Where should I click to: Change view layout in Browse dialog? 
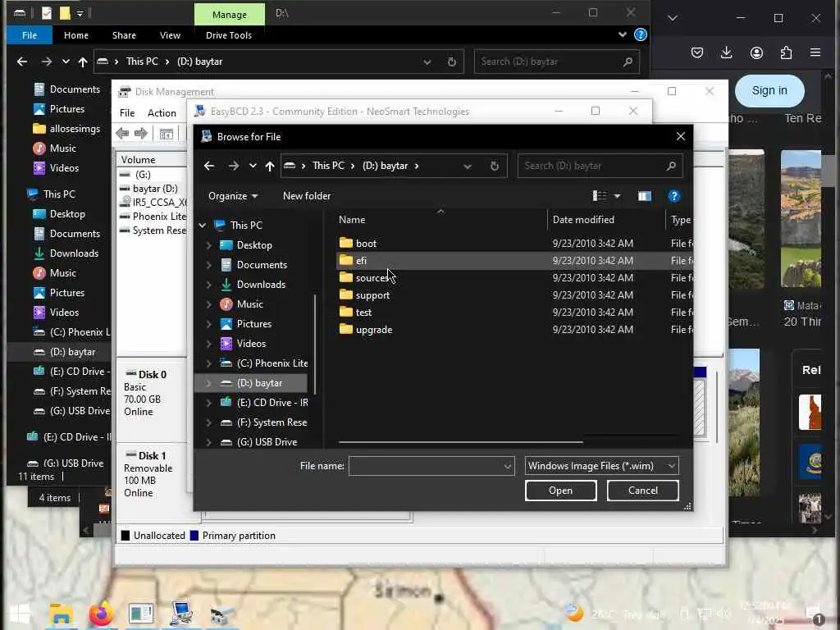[x=600, y=196]
